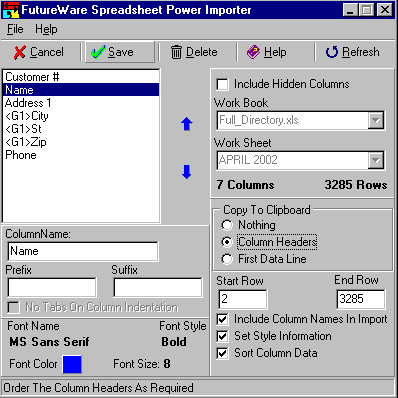Image resolution: width=398 pixels, height=398 pixels.
Task: Select Address 1 in the column list
Action: pyautogui.click(x=81, y=103)
